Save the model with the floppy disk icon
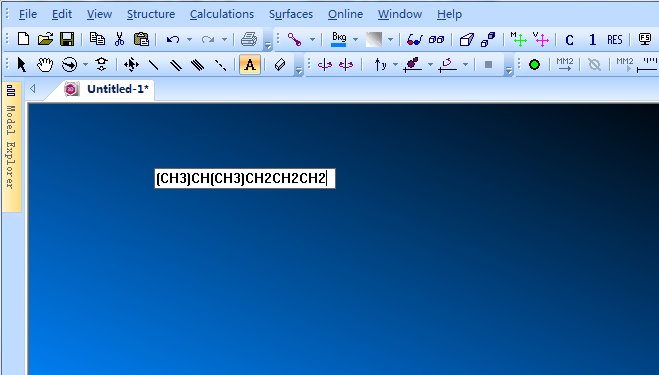 coord(67,40)
